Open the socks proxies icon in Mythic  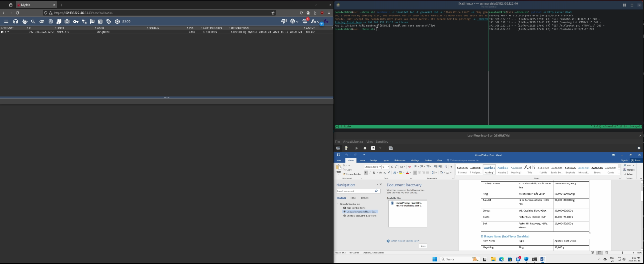coord(59,21)
